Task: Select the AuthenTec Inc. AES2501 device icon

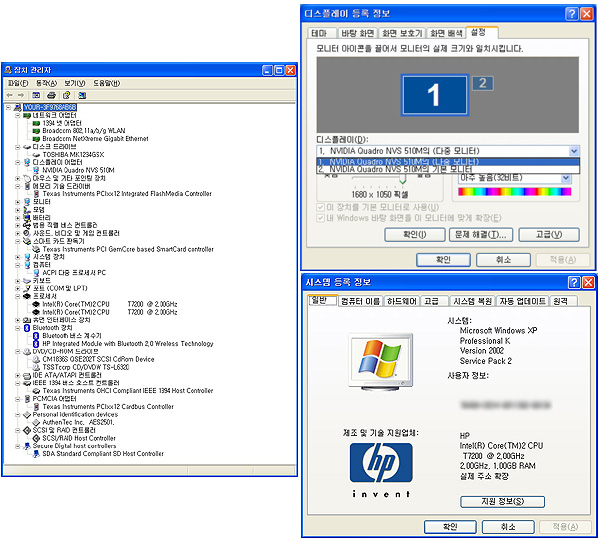Action: pos(36,422)
